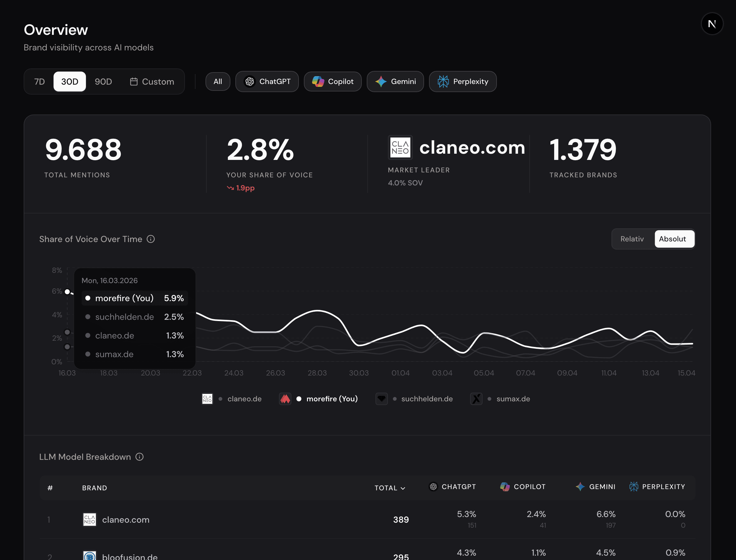The image size is (736, 560).
Task: Click the bloofusion.de logo in the second table row
Action: (x=89, y=555)
